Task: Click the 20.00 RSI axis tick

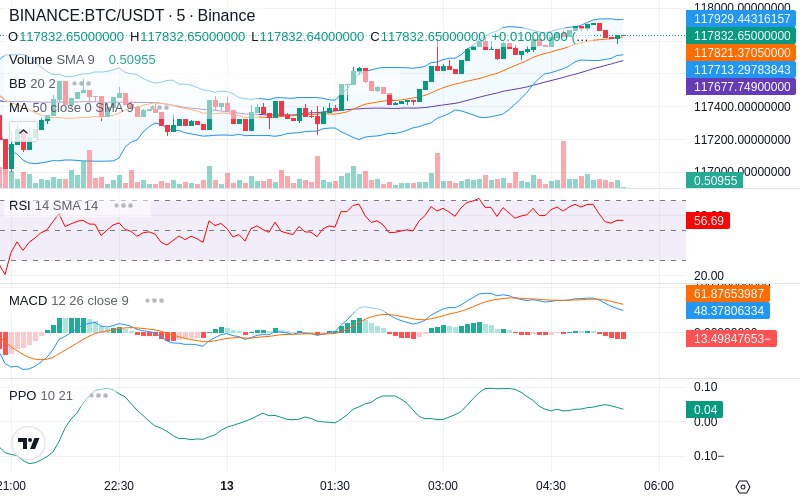Action: (709, 276)
